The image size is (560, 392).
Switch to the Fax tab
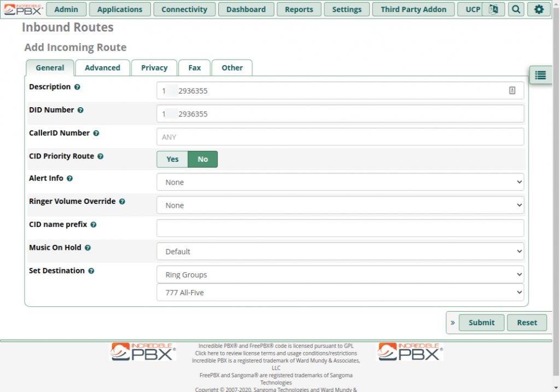tap(195, 68)
